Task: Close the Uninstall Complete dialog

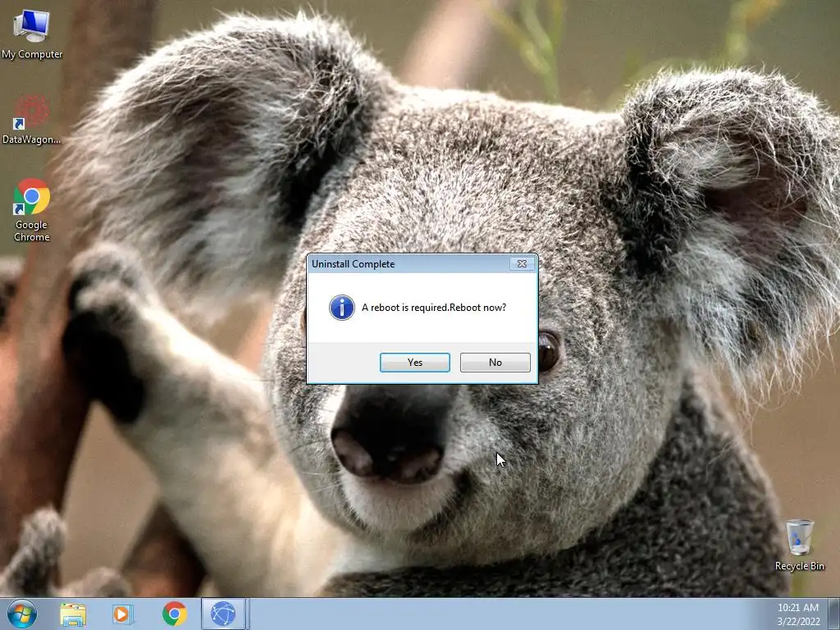Action: coord(522,263)
